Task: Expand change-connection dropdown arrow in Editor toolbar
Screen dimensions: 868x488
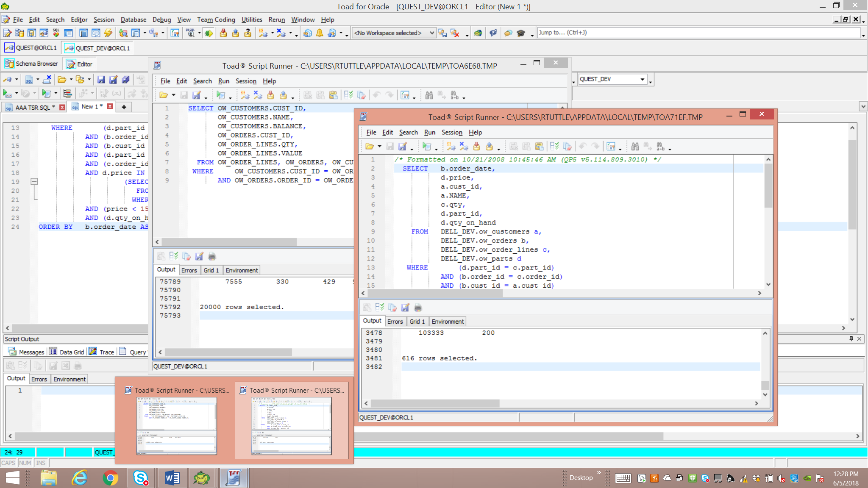Action: (x=17, y=80)
